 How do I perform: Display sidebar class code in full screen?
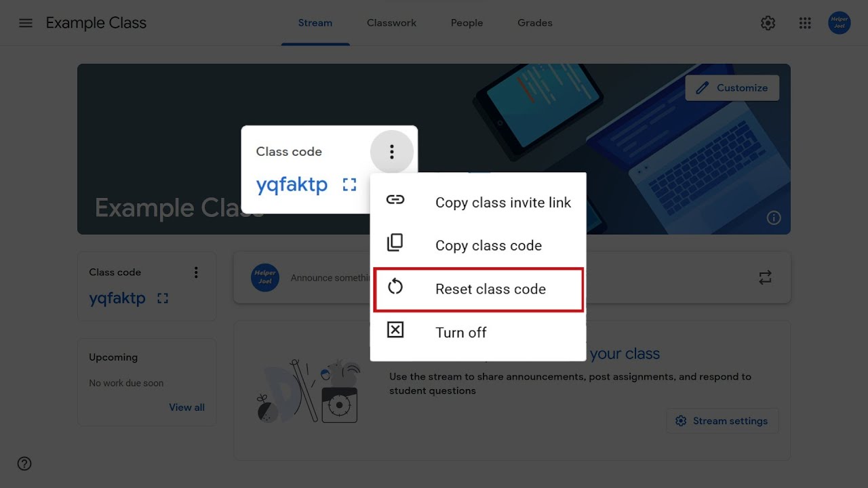click(163, 298)
